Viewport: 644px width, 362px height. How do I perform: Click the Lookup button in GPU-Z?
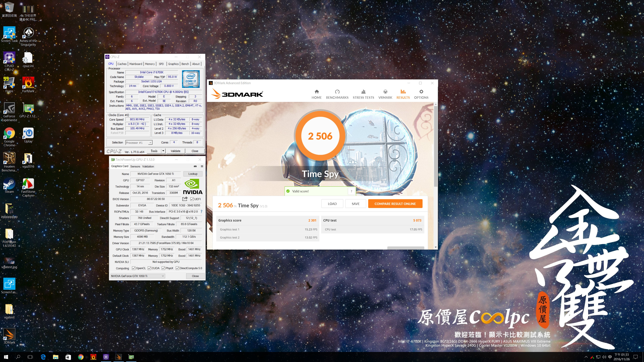[193, 174]
